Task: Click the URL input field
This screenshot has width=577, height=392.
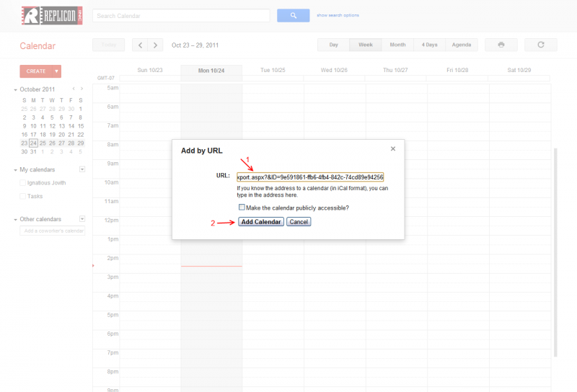Action: [x=310, y=177]
